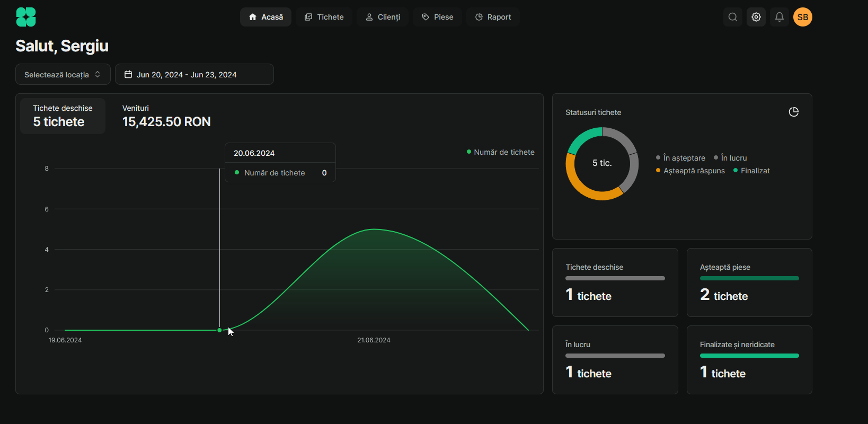This screenshot has width=868, height=424.
Task: Select the Tichete deschise 5 tichete chart tab
Action: click(x=63, y=116)
